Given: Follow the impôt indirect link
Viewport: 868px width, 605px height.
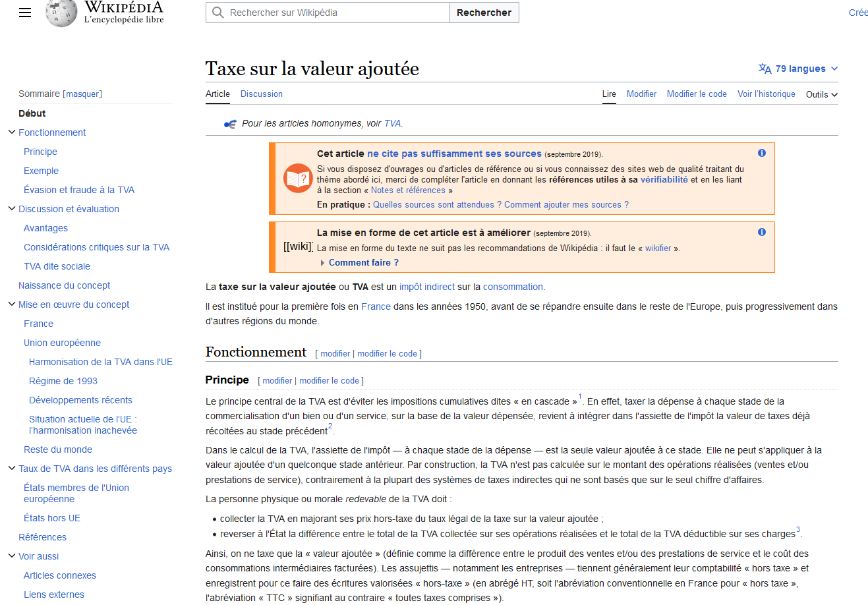Looking at the screenshot, I should click(426, 287).
